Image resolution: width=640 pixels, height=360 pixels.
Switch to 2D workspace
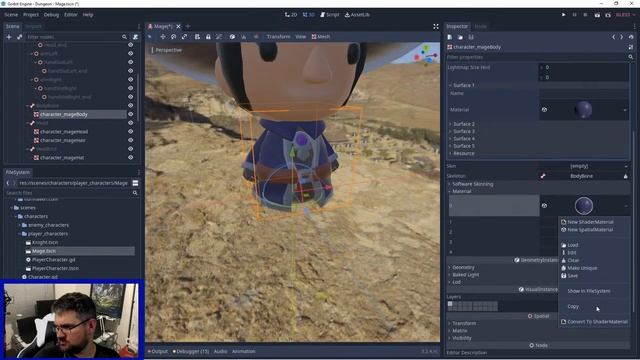291,15
